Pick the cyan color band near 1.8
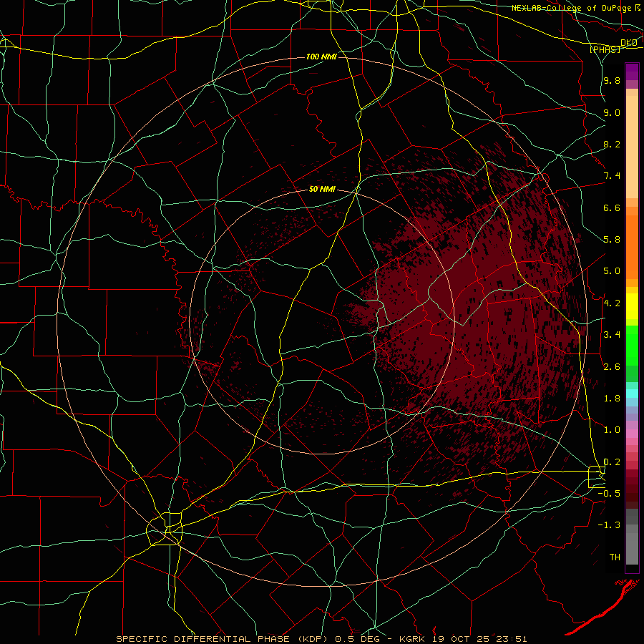 point(632,394)
